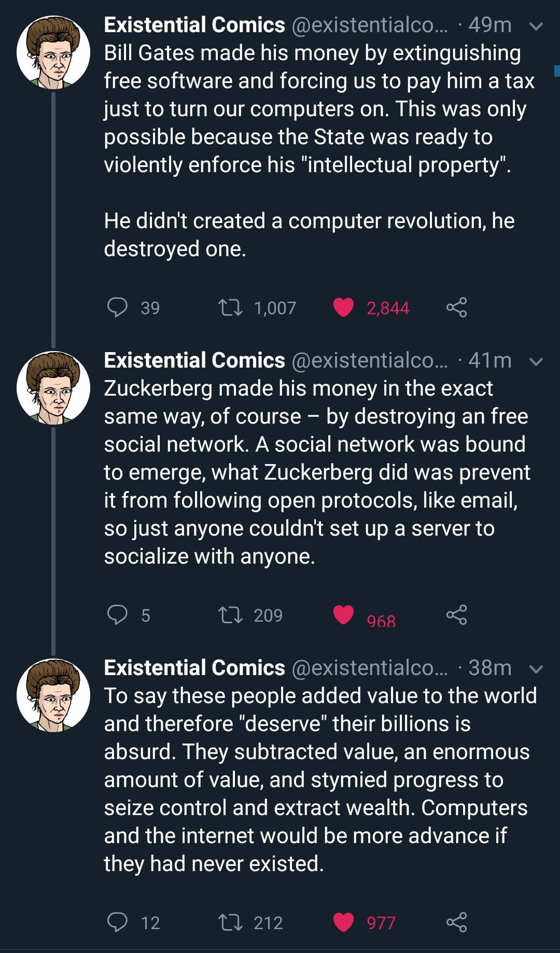Screen dimensions: 560x953
Task: Retweet the tweet with 212 retweets
Action: 230,922
